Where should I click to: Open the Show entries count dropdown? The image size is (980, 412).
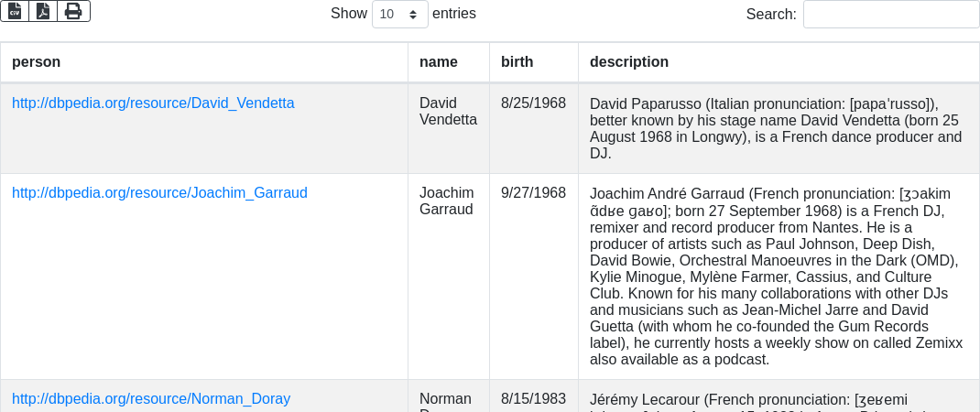[400, 14]
